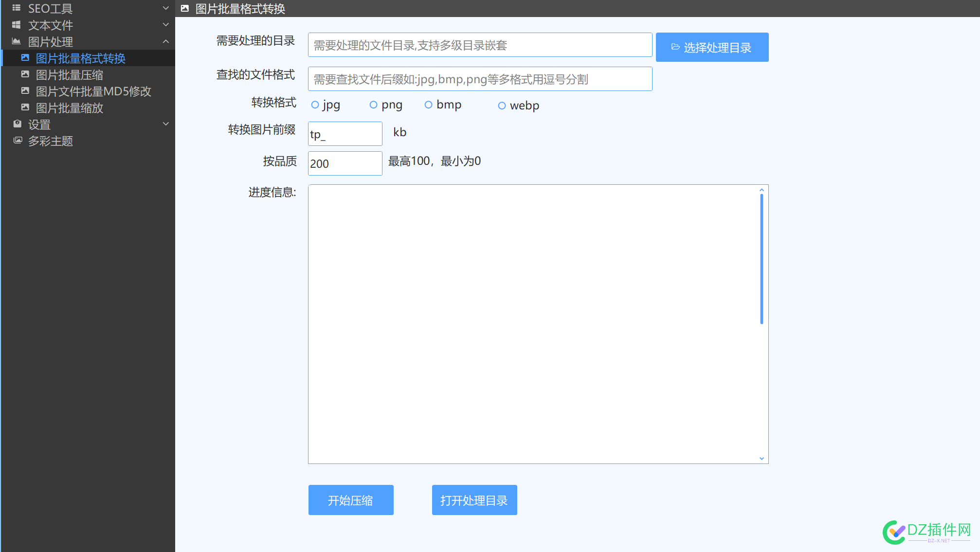Click the 需要处理的目录 label
Image resolution: width=980 pixels, height=552 pixels.
(x=256, y=40)
